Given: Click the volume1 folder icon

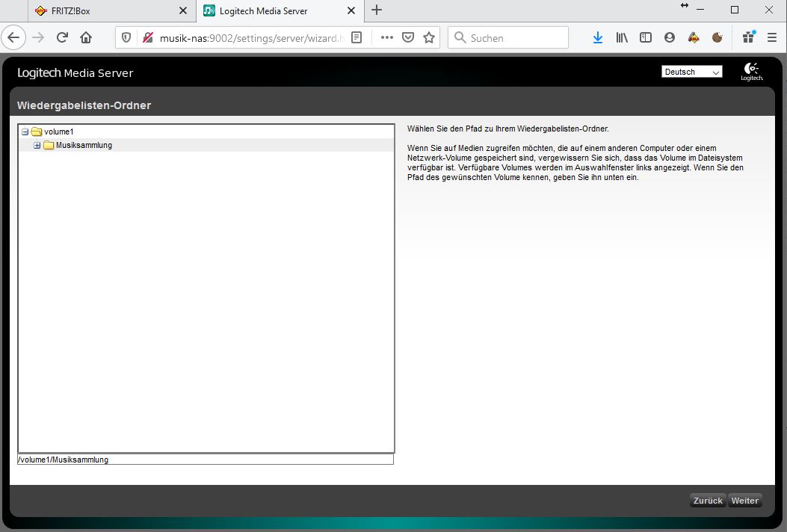Looking at the screenshot, I should tap(36, 132).
